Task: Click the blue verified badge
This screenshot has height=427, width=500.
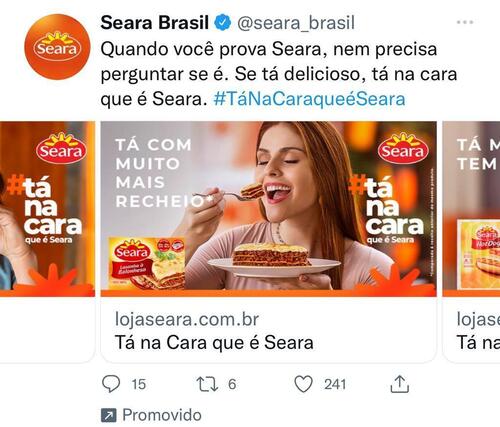Action: (222, 23)
